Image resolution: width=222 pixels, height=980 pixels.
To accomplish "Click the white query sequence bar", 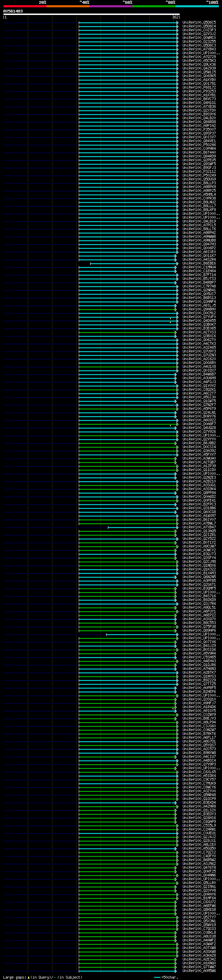I will click(92, 14).
